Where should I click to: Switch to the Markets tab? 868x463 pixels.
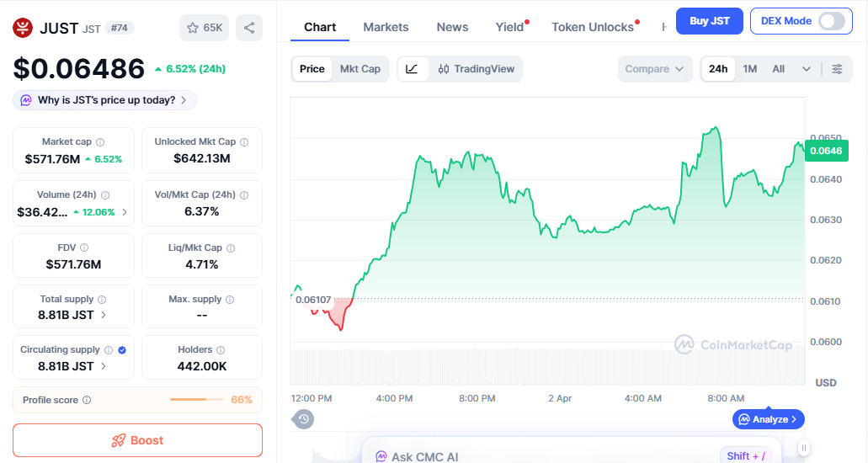(x=386, y=27)
